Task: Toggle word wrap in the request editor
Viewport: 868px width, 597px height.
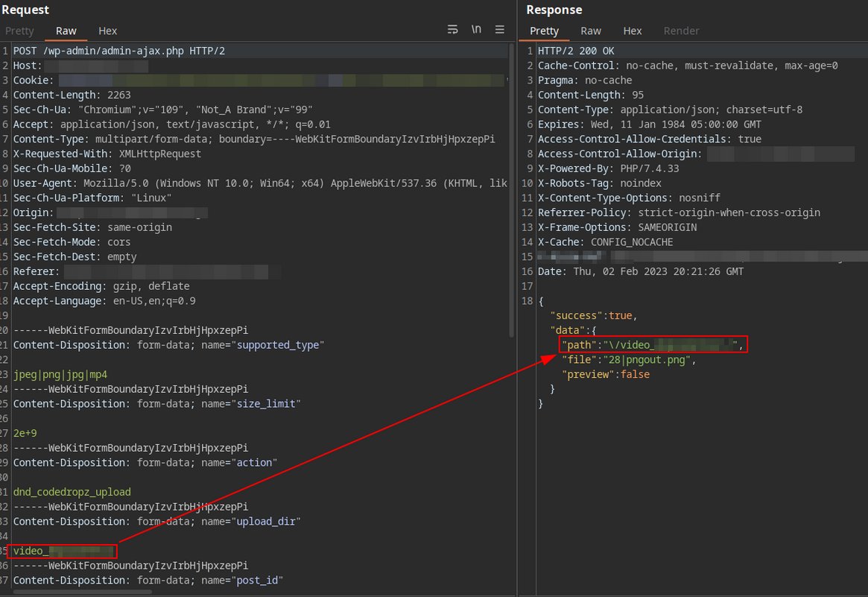Action: pyautogui.click(x=452, y=29)
